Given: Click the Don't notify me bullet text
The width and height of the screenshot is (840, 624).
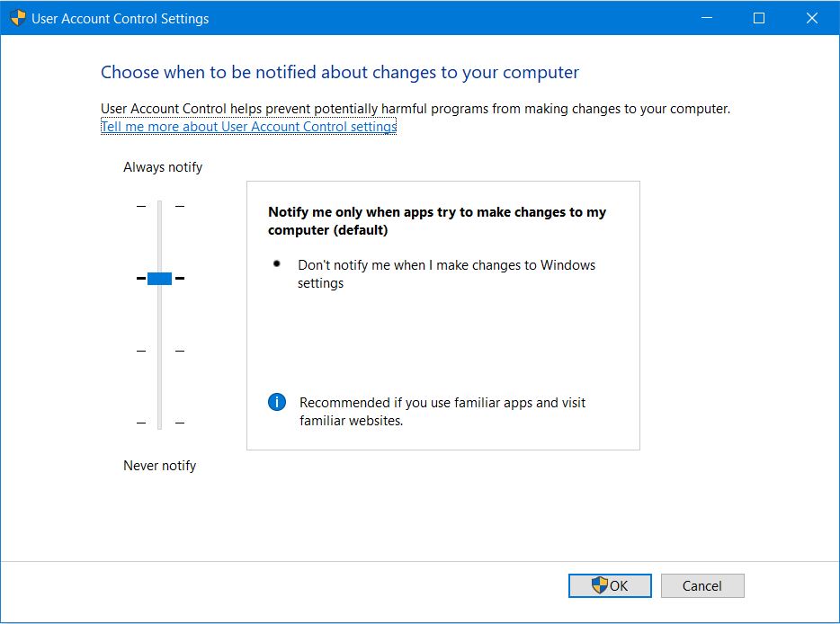Looking at the screenshot, I should (446, 273).
